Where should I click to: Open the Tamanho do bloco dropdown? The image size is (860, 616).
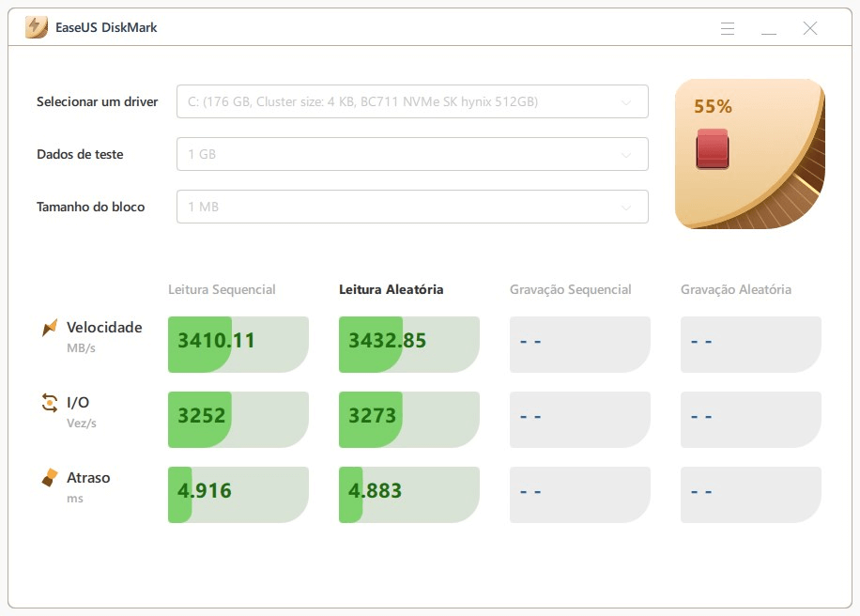pos(412,207)
